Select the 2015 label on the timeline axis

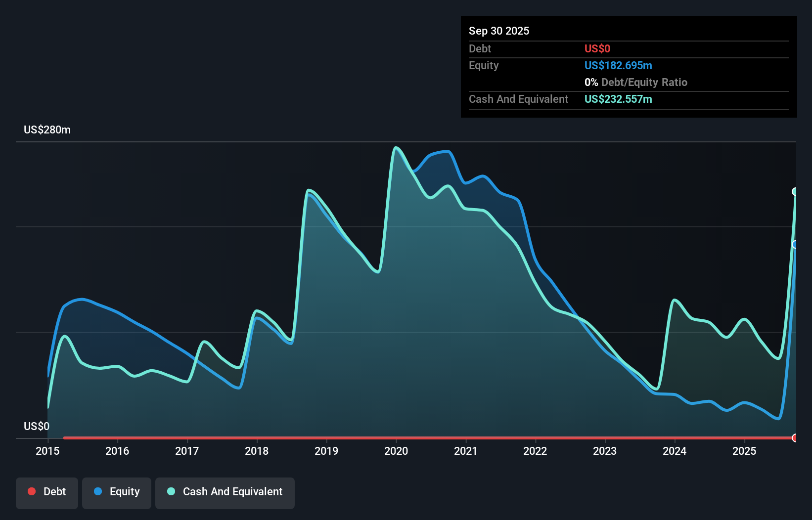[x=47, y=451]
